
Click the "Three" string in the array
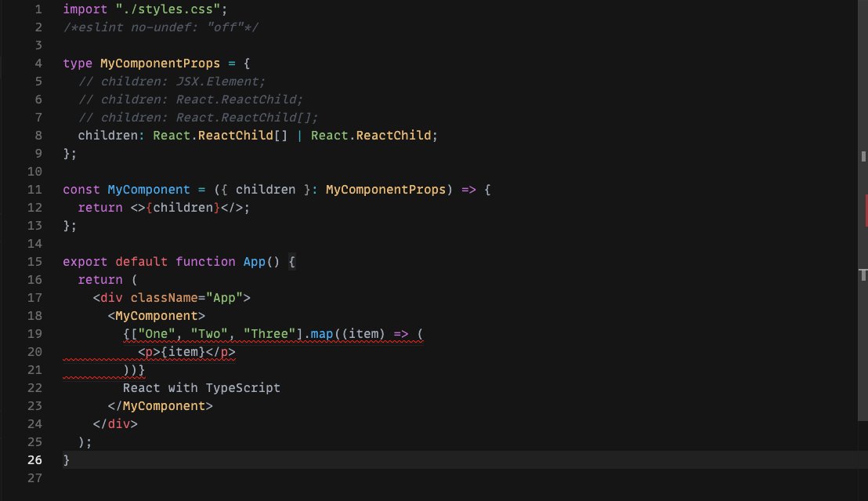coord(269,334)
